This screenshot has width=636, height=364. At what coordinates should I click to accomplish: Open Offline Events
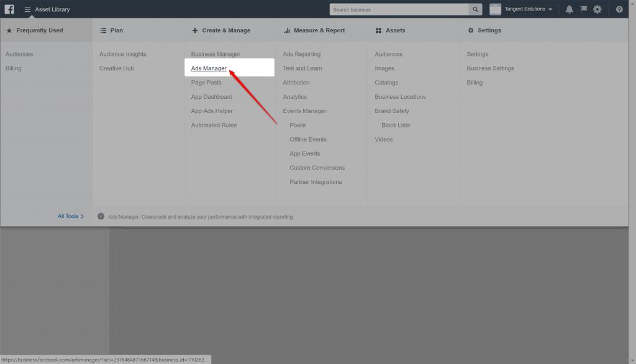click(x=308, y=139)
